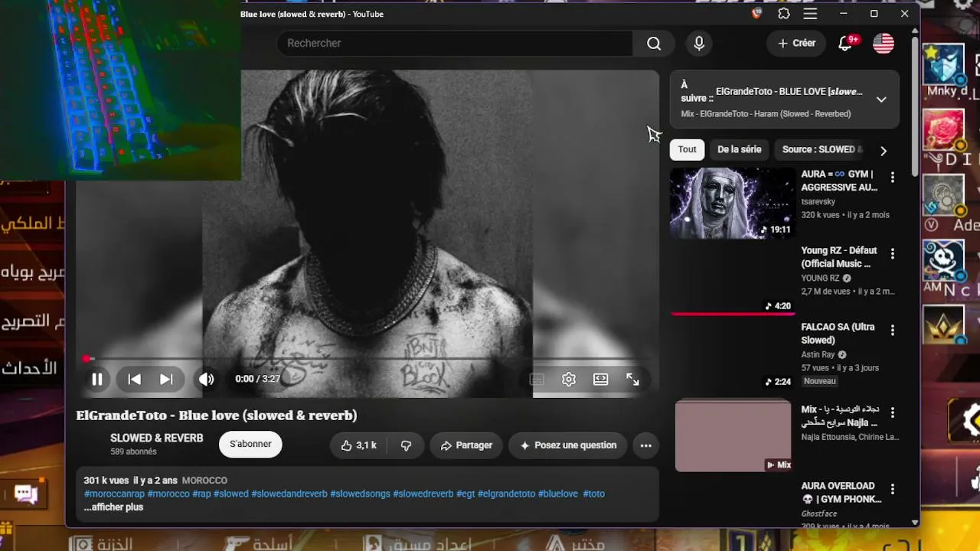Open notifications bell
Screen dimensions: 980x551
[x=845, y=44]
